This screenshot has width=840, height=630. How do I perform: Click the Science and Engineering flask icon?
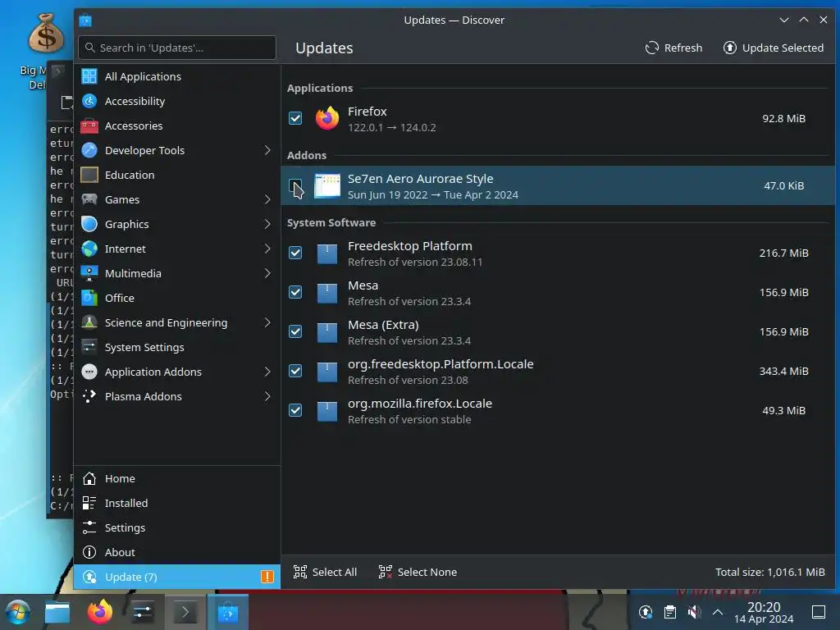click(89, 322)
